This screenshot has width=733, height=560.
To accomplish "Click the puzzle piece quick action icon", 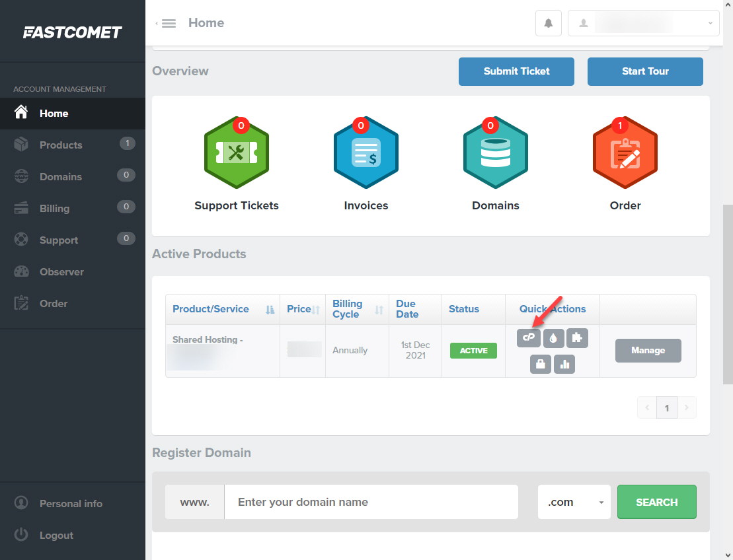I will tap(577, 337).
